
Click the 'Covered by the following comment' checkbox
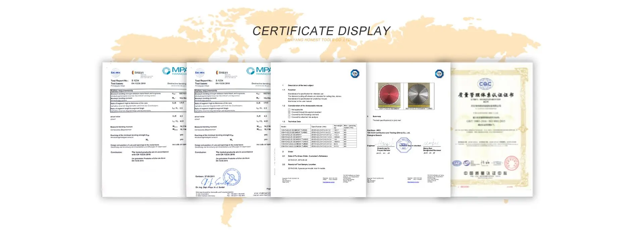(289, 115)
